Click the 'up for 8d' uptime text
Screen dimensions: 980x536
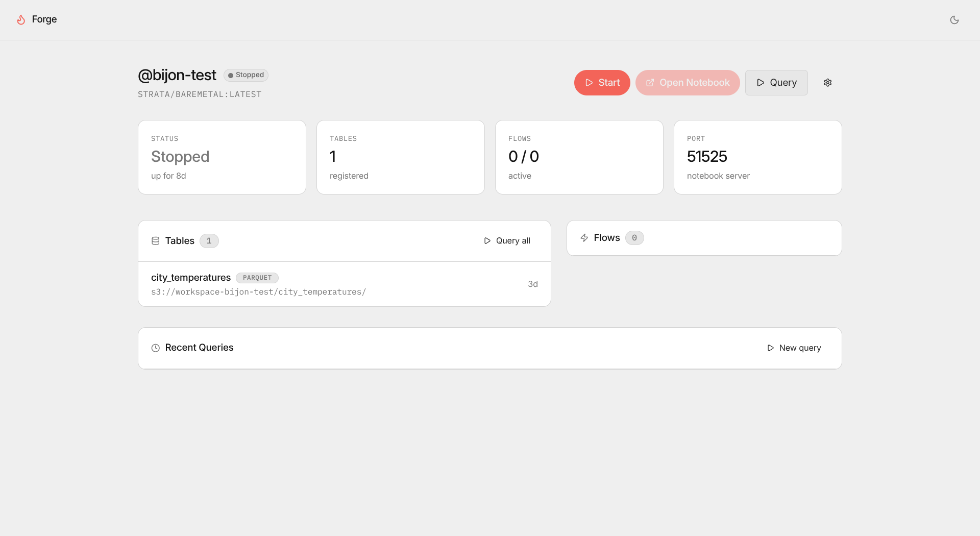point(168,176)
